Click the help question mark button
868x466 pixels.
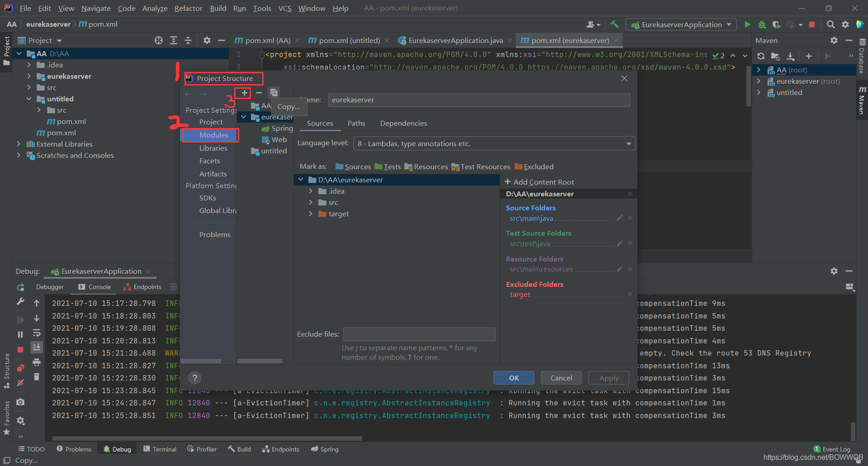pos(195,378)
